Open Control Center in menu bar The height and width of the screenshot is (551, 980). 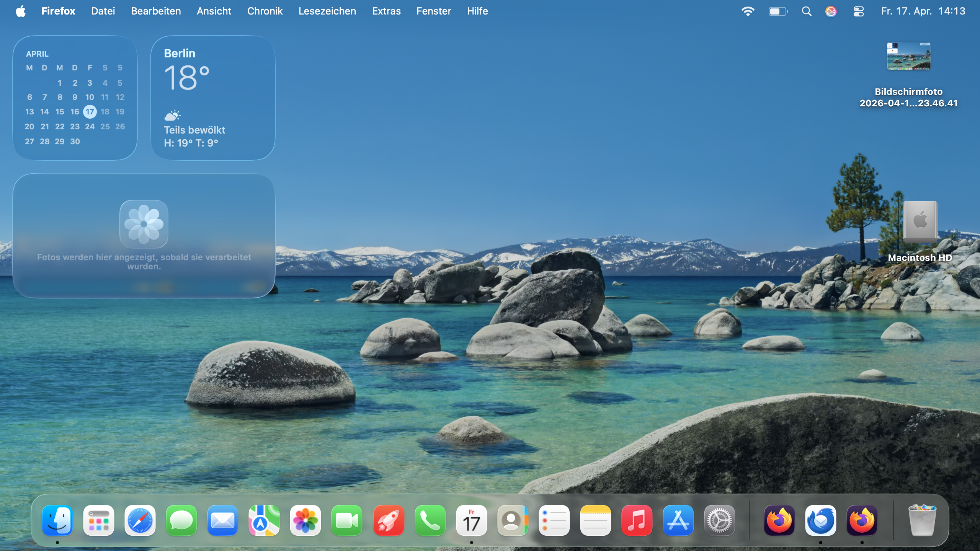[859, 11]
